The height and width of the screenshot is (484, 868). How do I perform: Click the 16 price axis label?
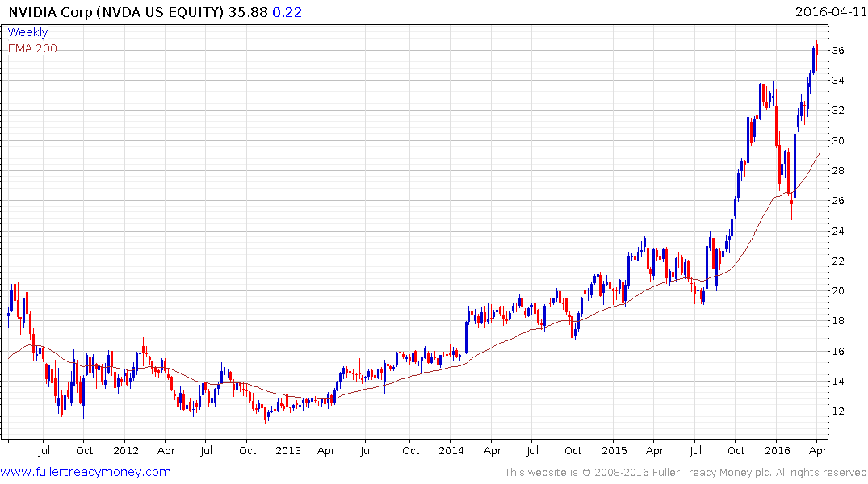pos(838,351)
